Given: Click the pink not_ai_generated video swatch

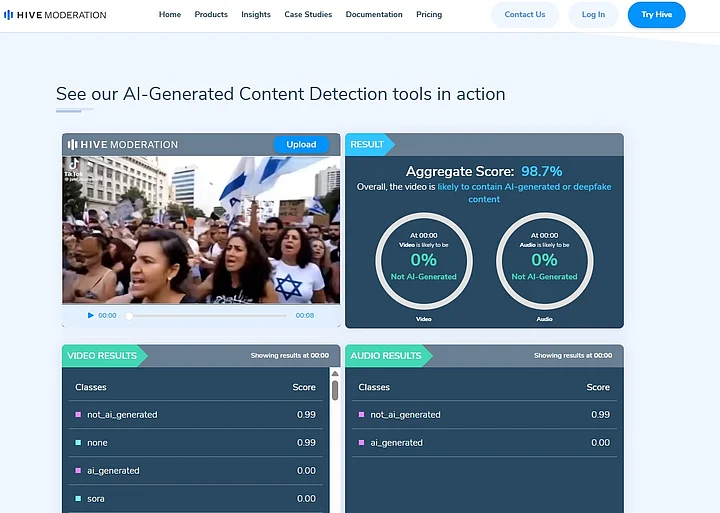Looking at the screenshot, I should point(78,415).
